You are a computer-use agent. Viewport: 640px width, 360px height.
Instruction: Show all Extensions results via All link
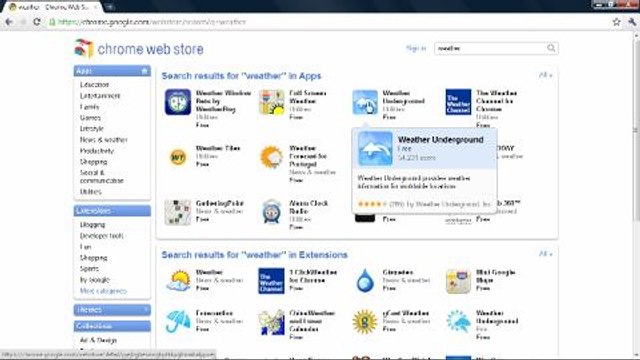(x=545, y=254)
